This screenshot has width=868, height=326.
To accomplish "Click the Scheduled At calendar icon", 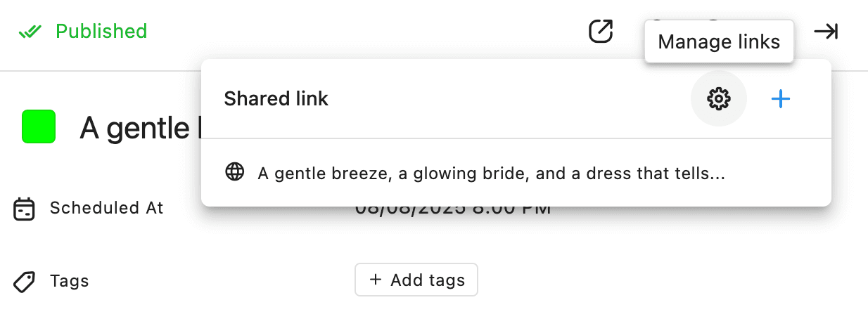I will coord(25,209).
